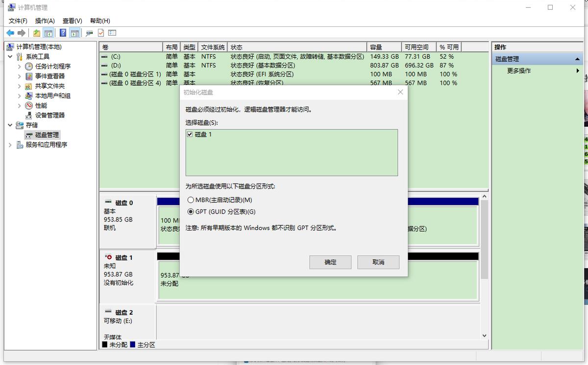
Task: Open the 查看(V) menu
Action: pos(71,21)
